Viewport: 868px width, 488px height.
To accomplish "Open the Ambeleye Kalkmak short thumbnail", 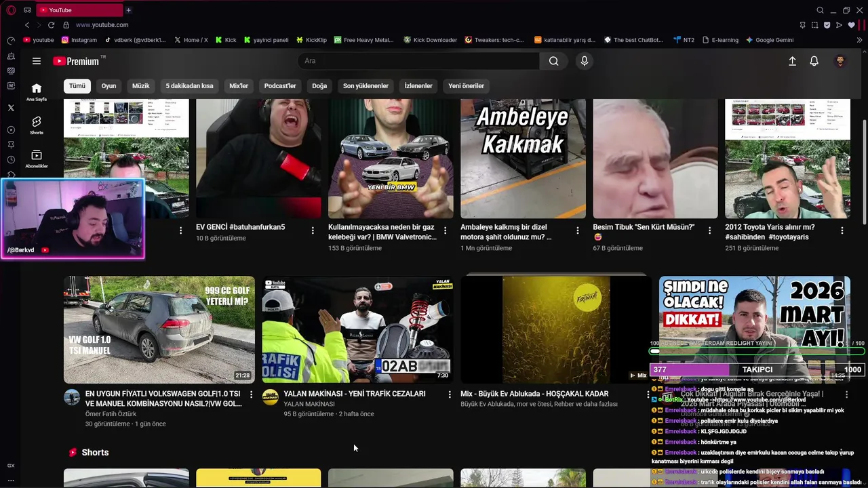I will pyautogui.click(x=523, y=159).
